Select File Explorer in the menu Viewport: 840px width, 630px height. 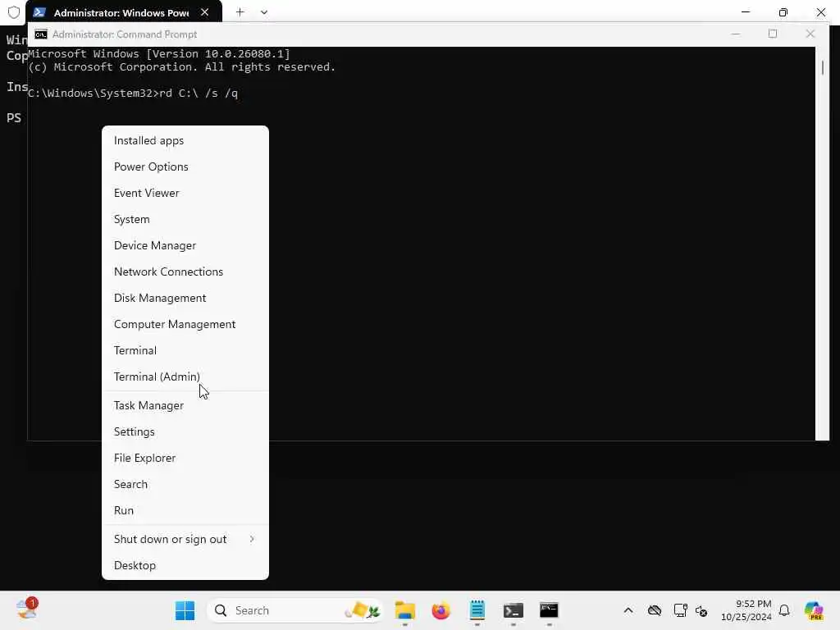coord(185,458)
